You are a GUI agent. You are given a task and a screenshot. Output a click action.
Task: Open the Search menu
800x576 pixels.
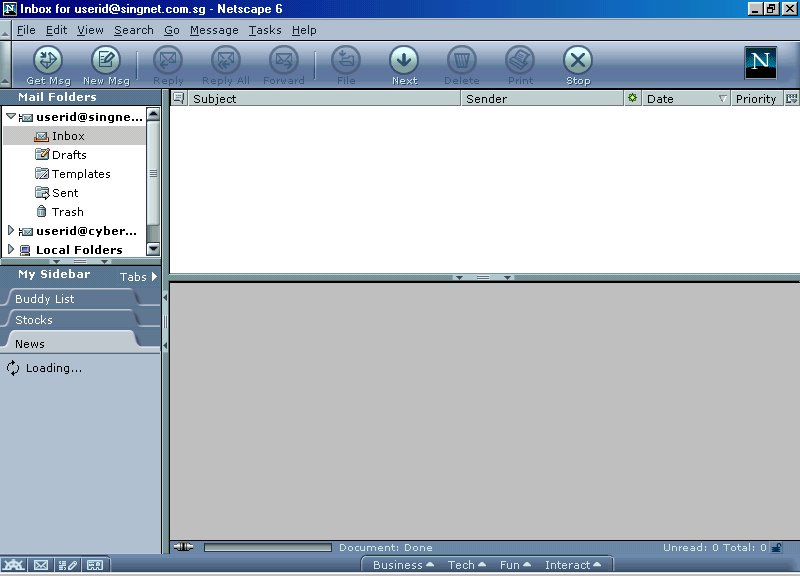click(134, 30)
